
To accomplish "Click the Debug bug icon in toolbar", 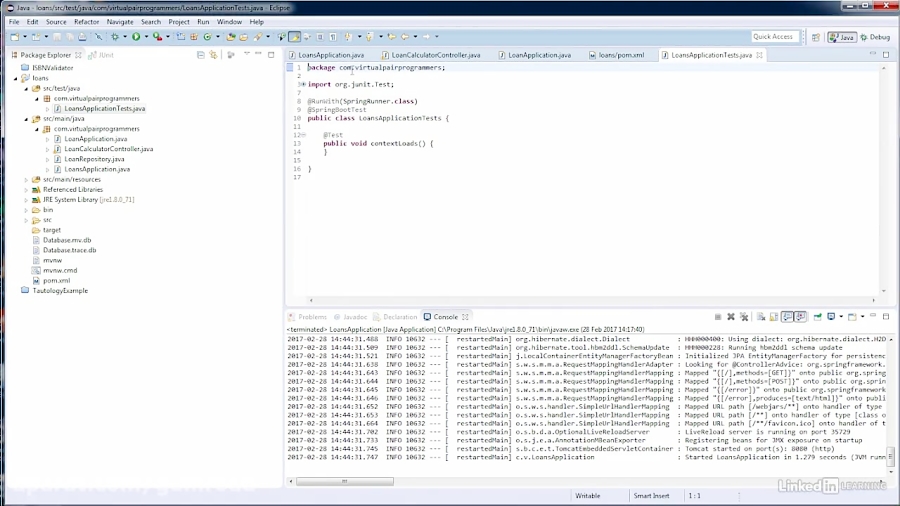I will click(113, 37).
